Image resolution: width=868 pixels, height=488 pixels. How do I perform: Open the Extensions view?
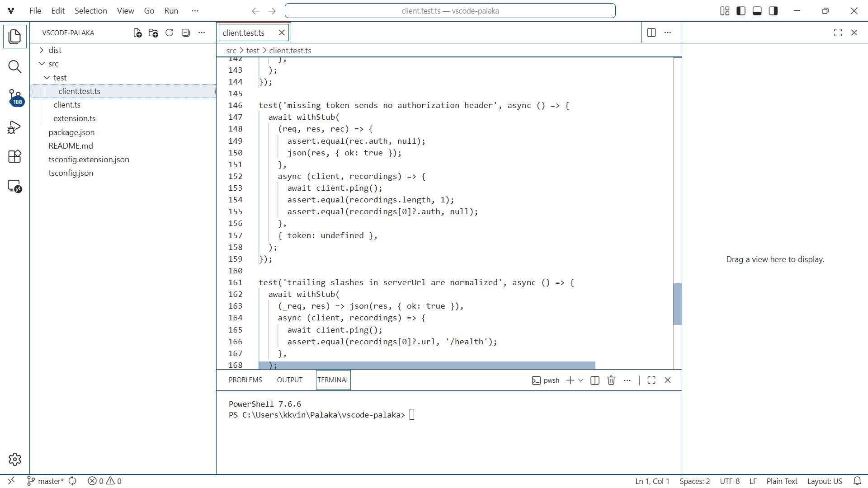15,156
